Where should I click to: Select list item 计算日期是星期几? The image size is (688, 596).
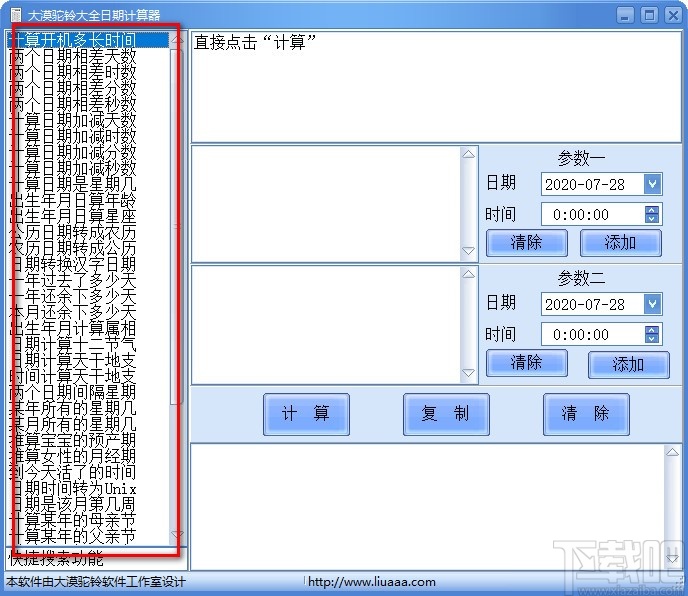88,184
